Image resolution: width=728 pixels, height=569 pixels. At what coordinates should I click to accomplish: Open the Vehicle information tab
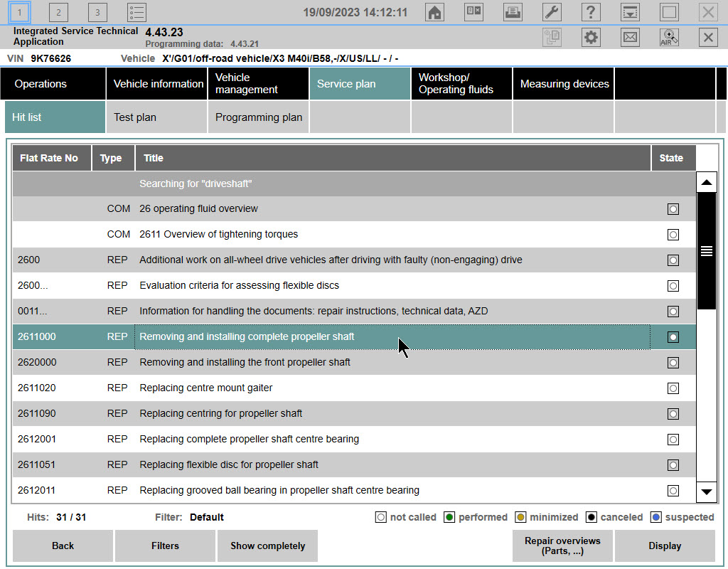(157, 84)
